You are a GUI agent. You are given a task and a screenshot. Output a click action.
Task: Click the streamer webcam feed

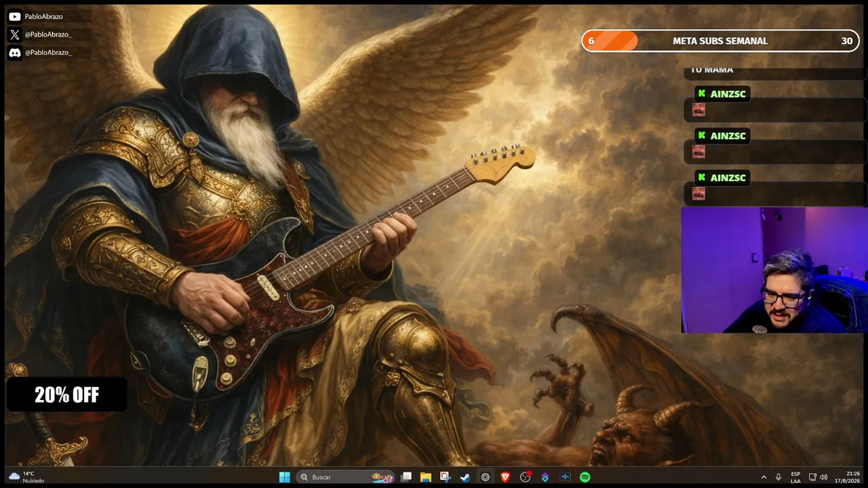click(x=774, y=270)
